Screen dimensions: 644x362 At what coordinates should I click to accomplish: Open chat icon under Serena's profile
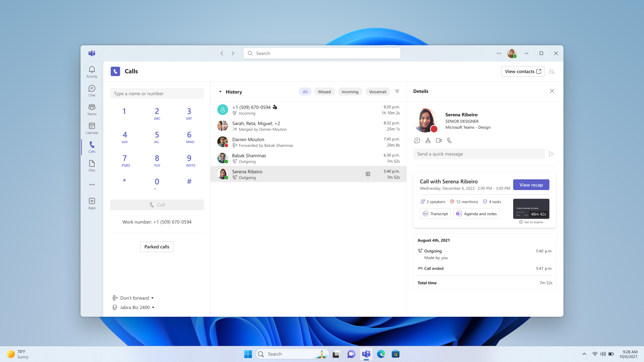417,140
